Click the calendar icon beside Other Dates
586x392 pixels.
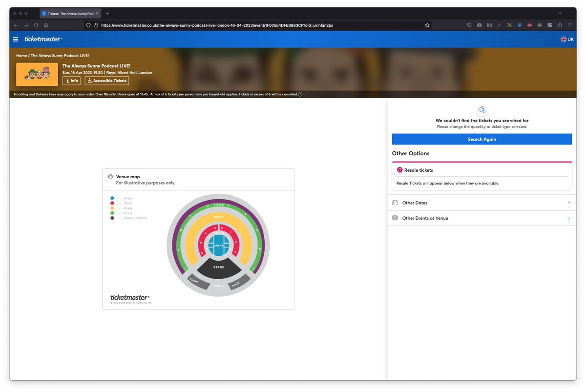point(395,203)
